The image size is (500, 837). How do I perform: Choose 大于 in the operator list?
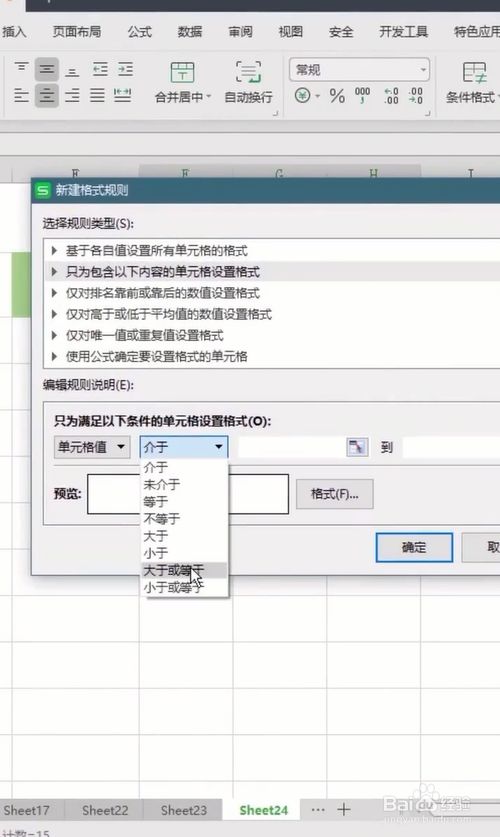point(184,536)
